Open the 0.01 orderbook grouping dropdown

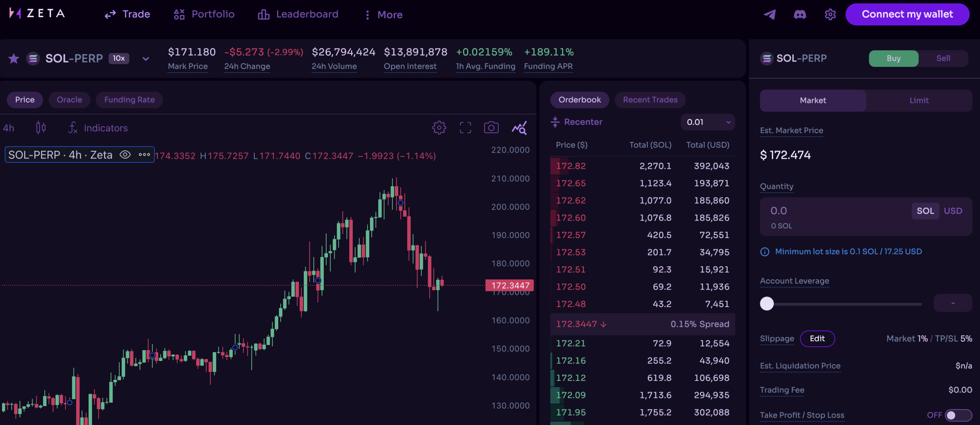pyautogui.click(x=708, y=122)
